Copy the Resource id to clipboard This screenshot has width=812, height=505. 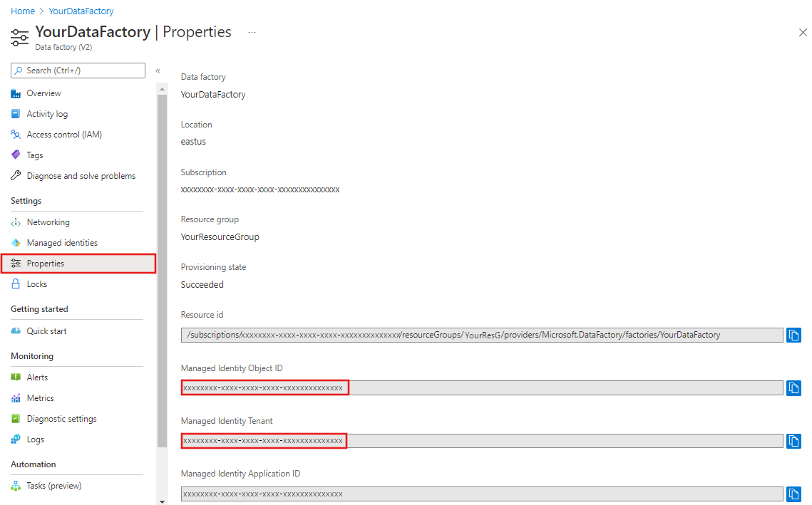[794, 335]
